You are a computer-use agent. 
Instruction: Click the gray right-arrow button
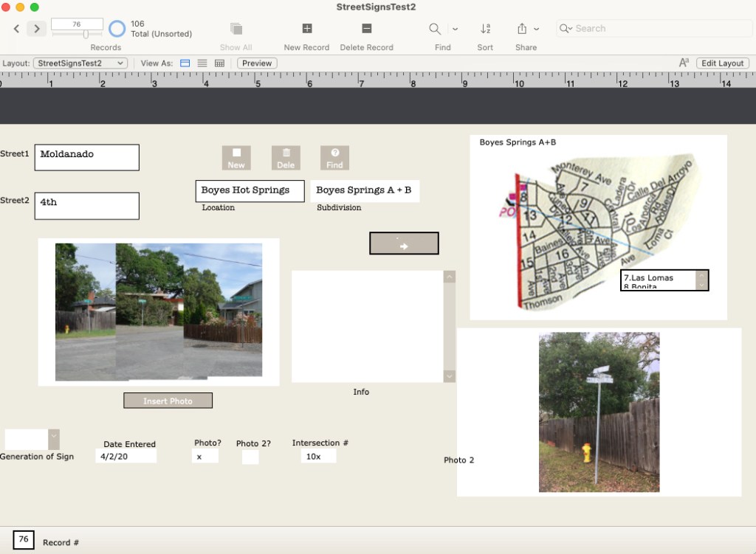coord(404,243)
